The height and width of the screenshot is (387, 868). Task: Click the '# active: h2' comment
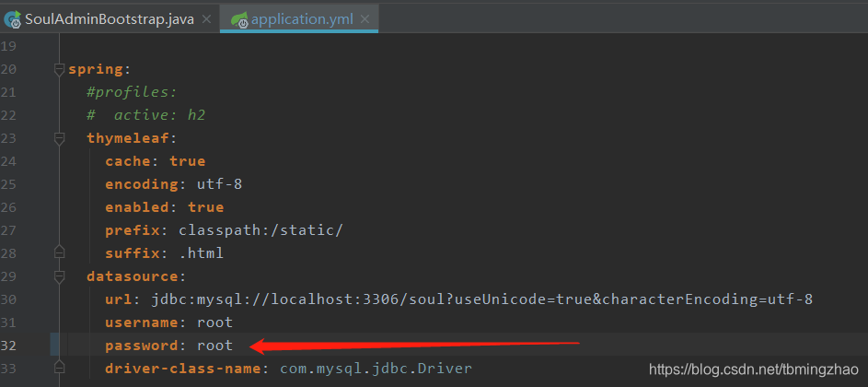tap(146, 115)
